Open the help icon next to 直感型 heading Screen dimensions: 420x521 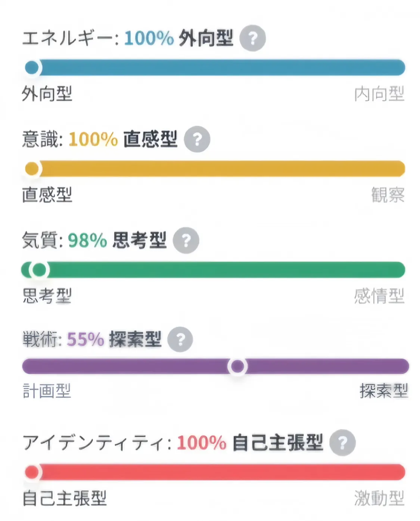tap(197, 139)
